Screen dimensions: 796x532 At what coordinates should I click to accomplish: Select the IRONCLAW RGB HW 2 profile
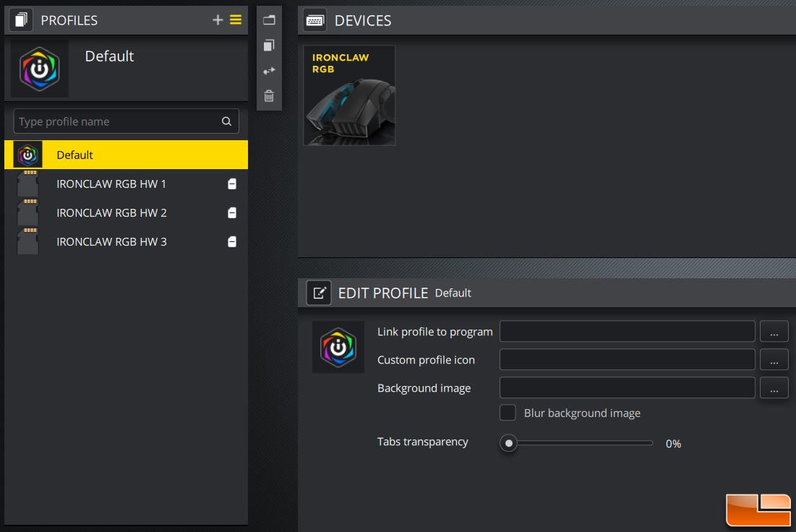126,213
